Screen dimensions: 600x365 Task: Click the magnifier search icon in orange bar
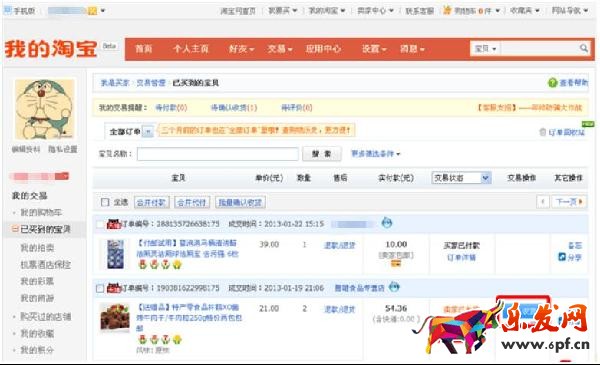pos(583,48)
